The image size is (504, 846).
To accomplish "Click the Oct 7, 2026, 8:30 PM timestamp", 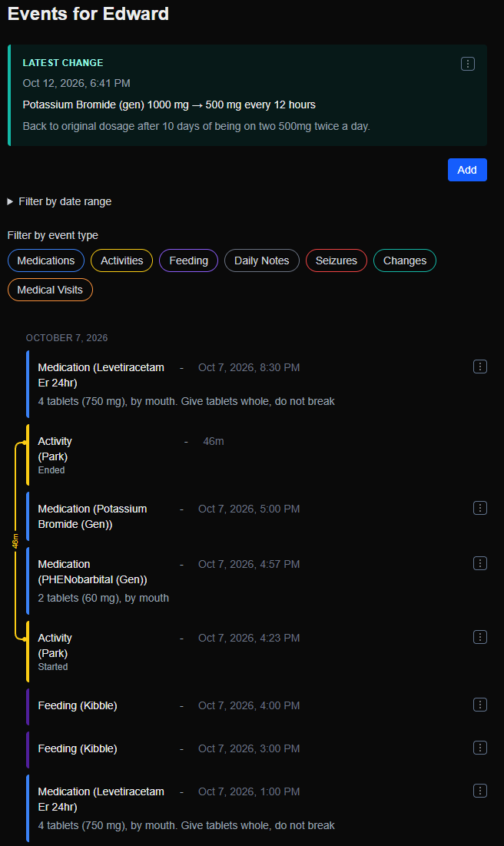I will (x=249, y=367).
